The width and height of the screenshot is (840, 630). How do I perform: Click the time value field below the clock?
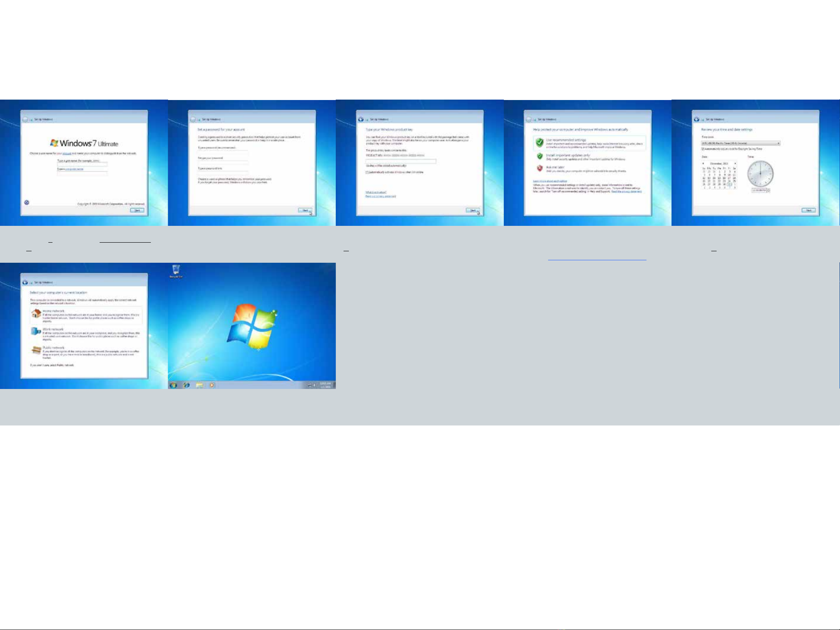[759, 190]
